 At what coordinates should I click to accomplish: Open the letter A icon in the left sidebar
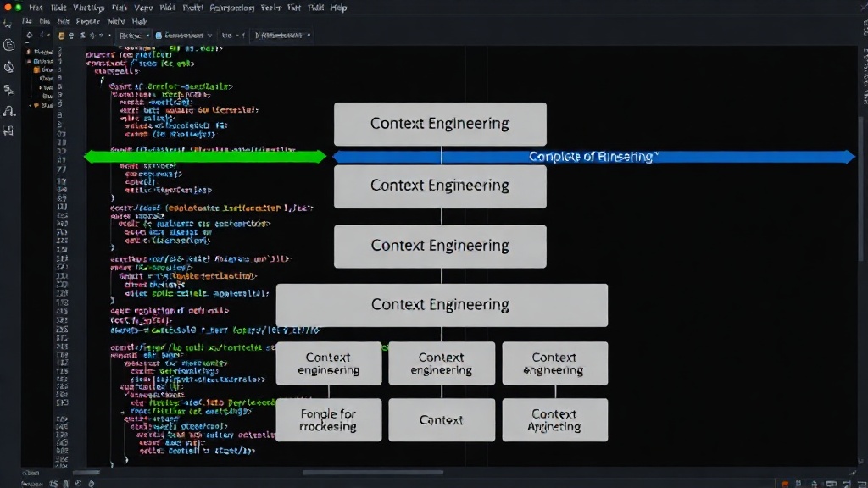pyautogui.click(x=8, y=111)
